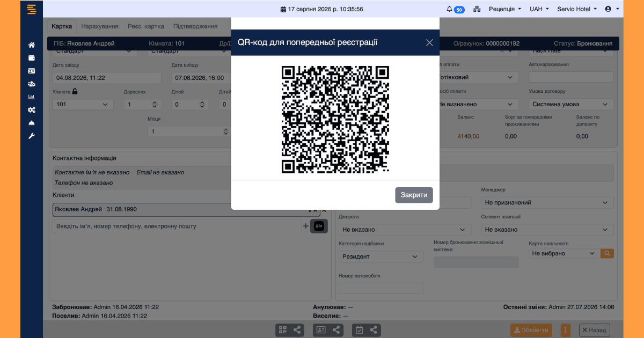This screenshot has height=338, width=644.
Task: Open the orange three-dots more options button
Action: [x=565, y=330]
